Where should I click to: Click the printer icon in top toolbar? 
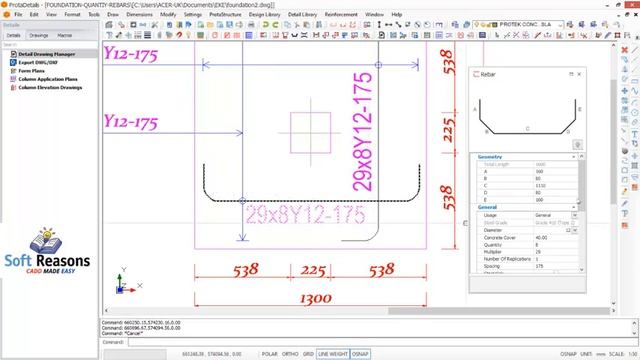[251, 25]
